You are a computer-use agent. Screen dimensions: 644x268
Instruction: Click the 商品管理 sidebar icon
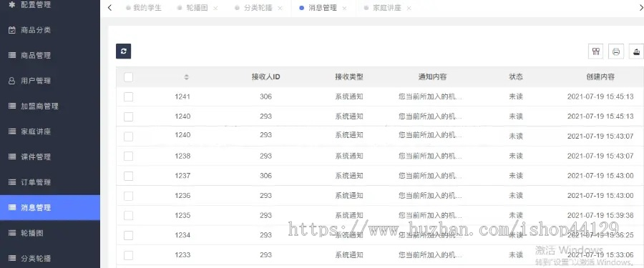pyautogui.click(x=12, y=56)
